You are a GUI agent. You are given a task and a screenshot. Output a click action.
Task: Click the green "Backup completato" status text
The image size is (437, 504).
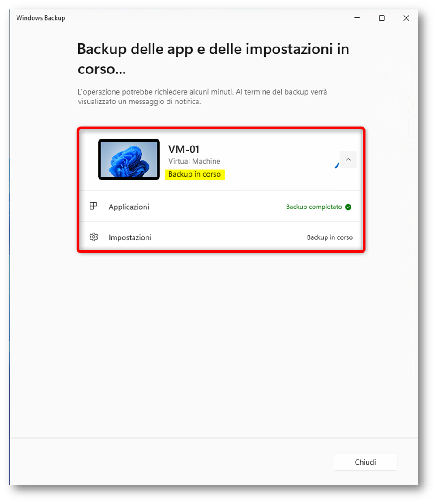tap(314, 207)
